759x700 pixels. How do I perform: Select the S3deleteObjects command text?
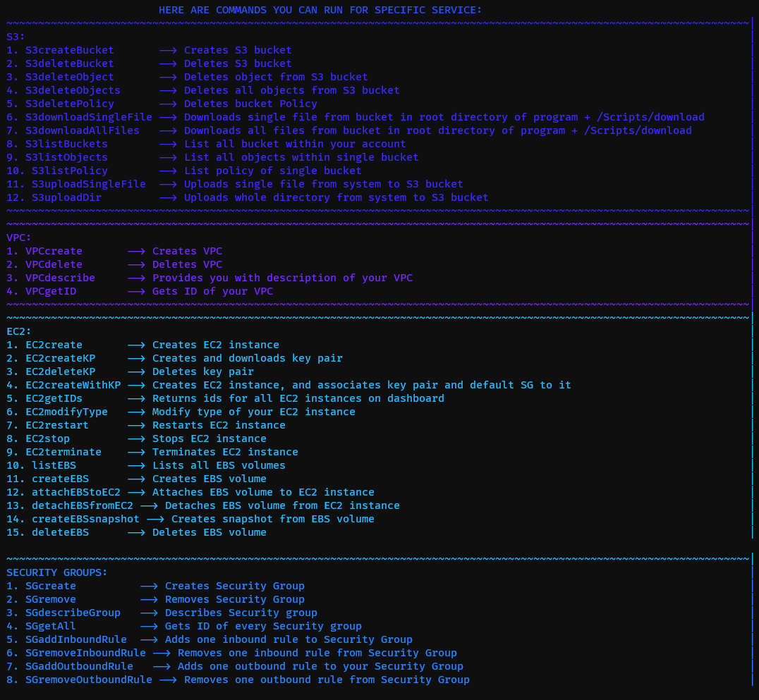coord(73,90)
